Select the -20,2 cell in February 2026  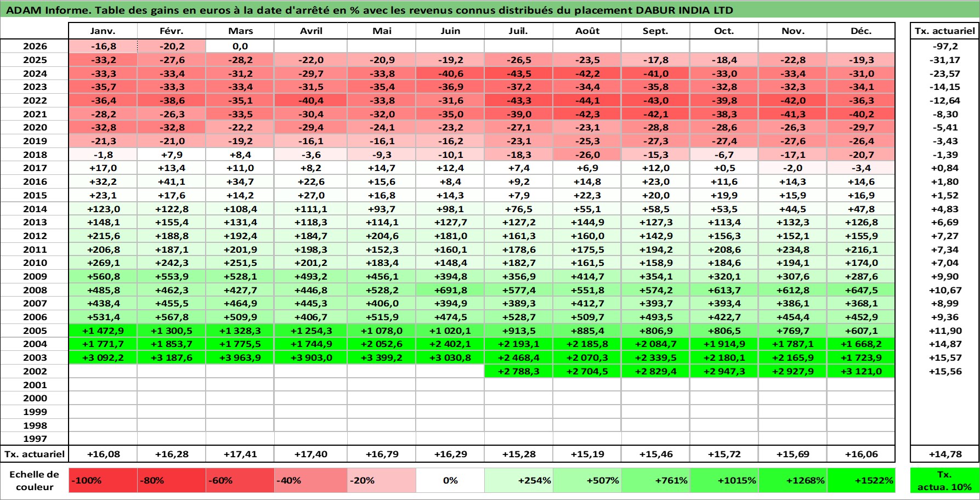point(172,46)
